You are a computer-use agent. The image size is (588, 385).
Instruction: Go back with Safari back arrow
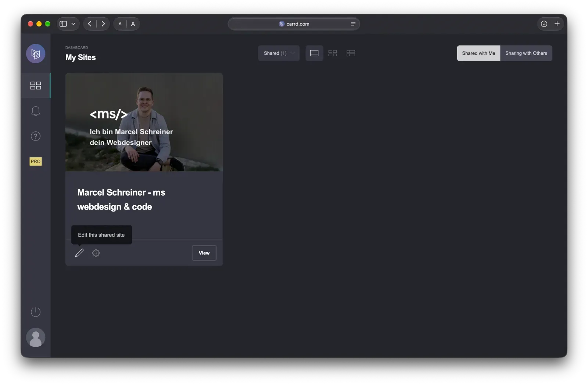pyautogui.click(x=90, y=24)
